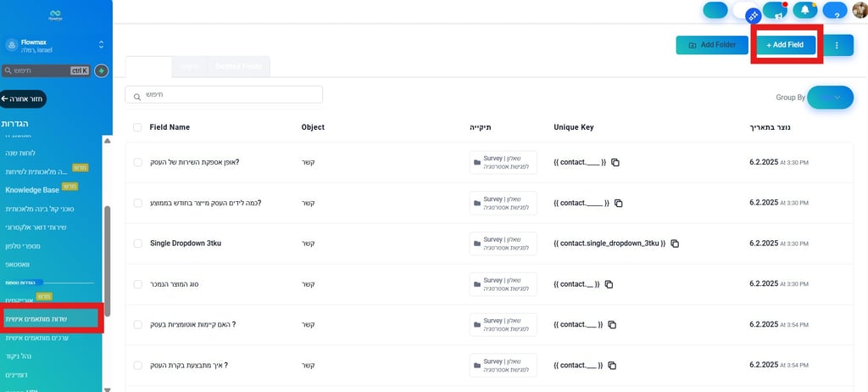Open 'מספרי טלפון' in the sidebar

[x=22, y=245]
